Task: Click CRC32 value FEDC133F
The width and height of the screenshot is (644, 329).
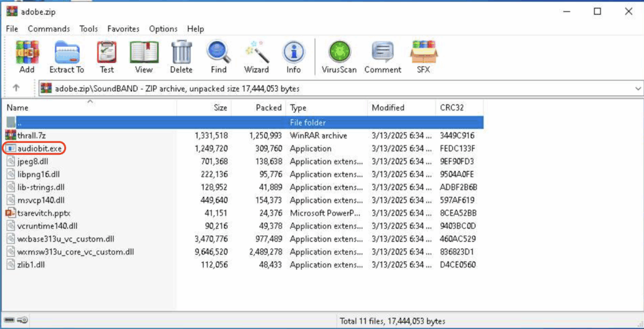Action: [x=458, y=148]
